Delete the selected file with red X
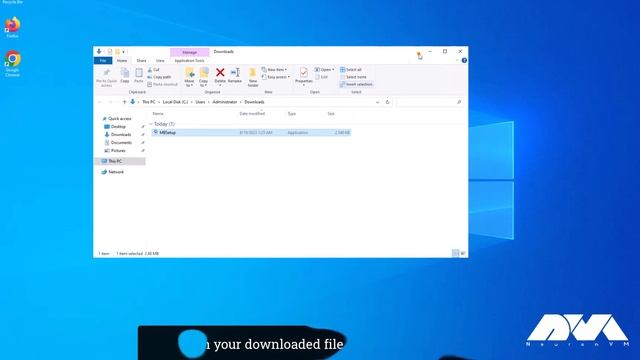Screen dimensions: 640x360 point(220,76)
